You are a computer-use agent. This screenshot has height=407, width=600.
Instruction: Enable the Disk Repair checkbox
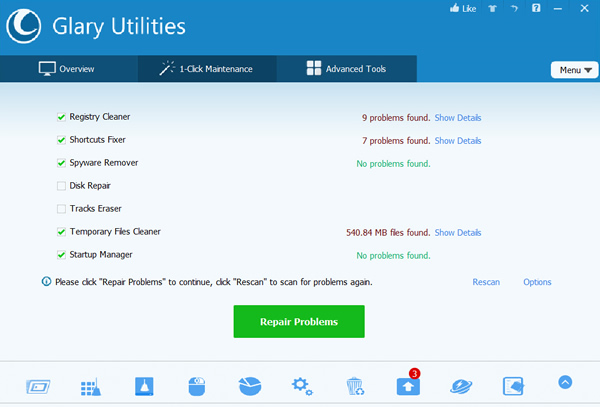pos(61,186)
